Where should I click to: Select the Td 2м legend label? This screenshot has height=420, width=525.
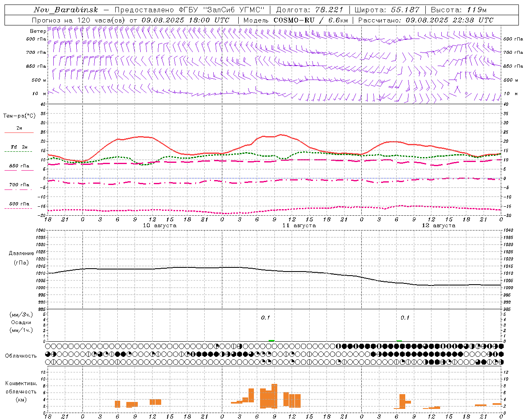19,147
